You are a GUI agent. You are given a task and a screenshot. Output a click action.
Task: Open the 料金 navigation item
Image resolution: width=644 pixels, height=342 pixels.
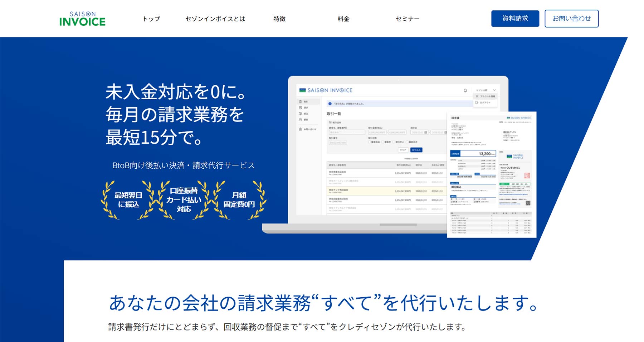coord(343,19)
